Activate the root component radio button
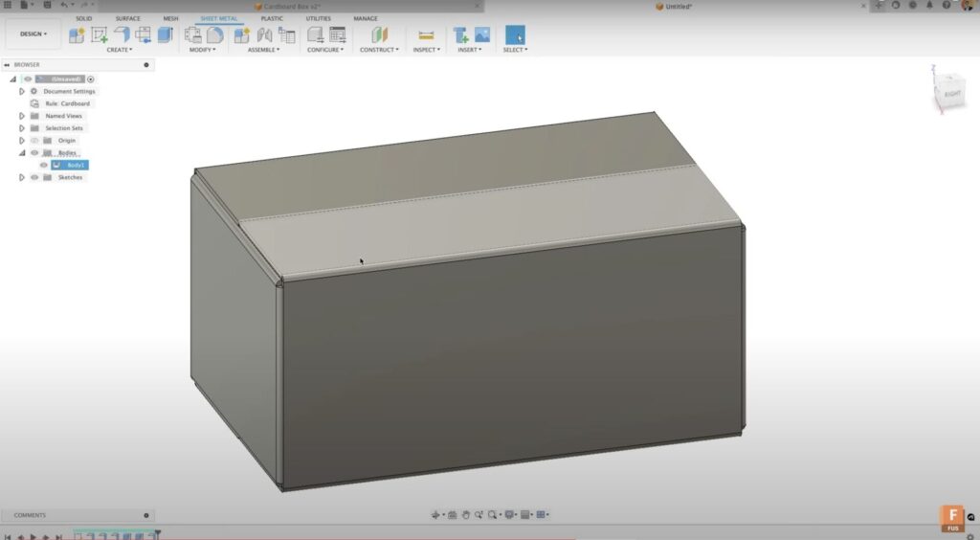This screenshot has width=980, height=540. 91,79
